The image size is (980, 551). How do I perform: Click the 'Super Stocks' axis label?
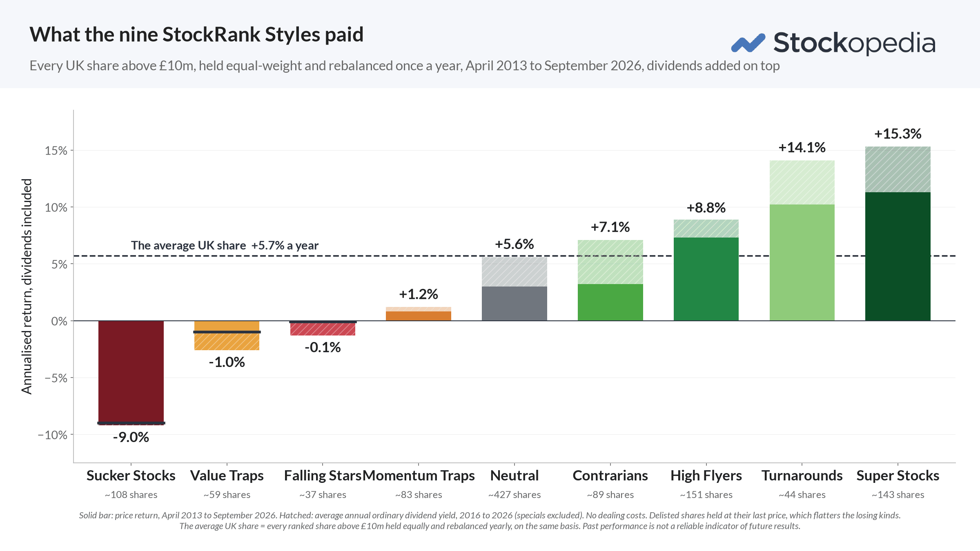(898, 475)
